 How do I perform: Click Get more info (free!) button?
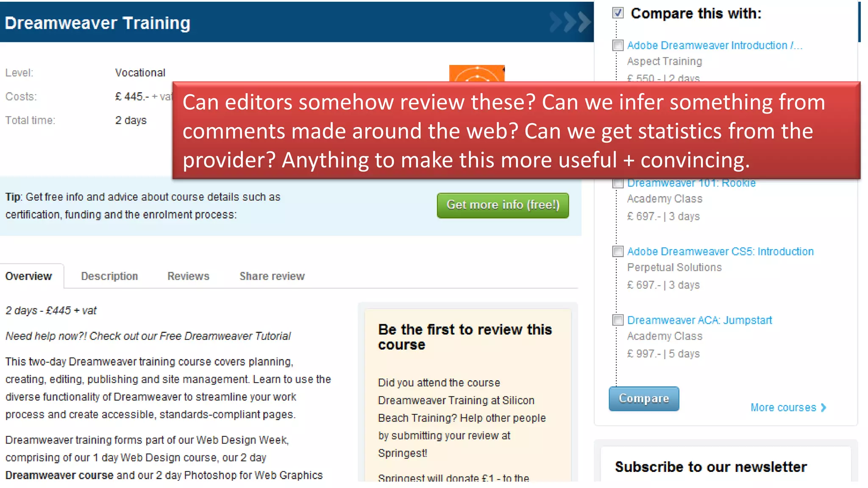click(503, 205)
